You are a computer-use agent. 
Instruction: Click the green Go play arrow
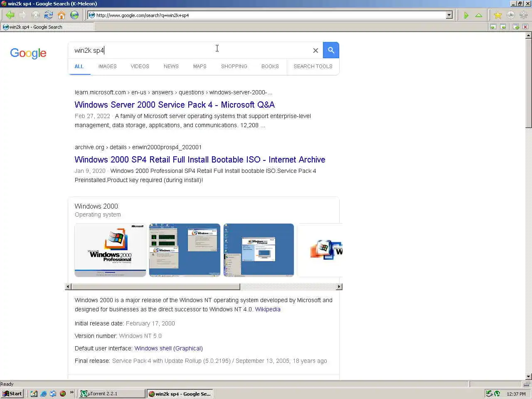pyautogui.click(x=466, y=15)
